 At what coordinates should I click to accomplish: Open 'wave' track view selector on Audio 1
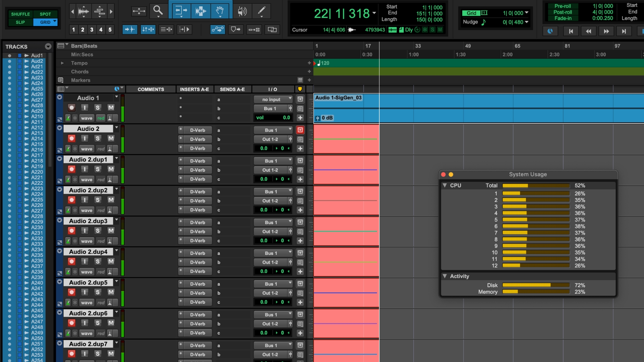(x=87, y=118)
